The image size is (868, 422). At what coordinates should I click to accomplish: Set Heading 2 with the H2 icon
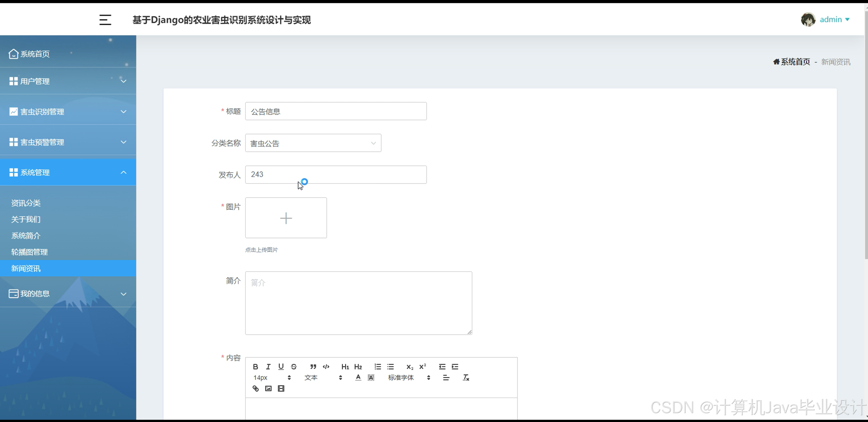(358, 366)
